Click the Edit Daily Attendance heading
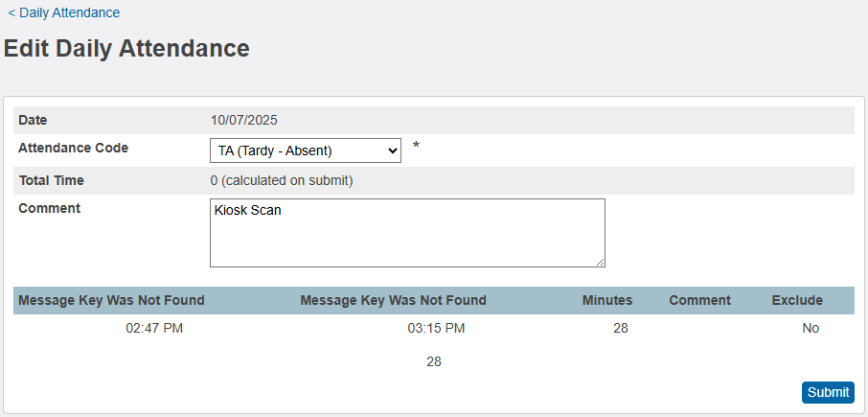Screen dimensions: 868x417 click(126, 49)
